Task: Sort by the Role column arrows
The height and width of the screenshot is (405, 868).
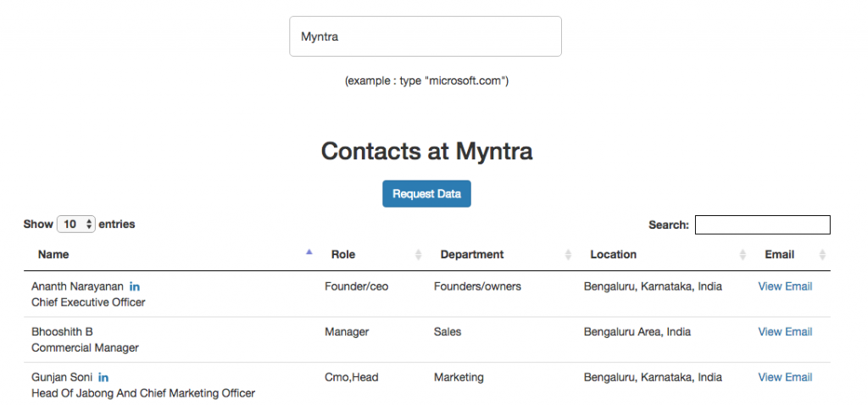Action: (419, 254)
